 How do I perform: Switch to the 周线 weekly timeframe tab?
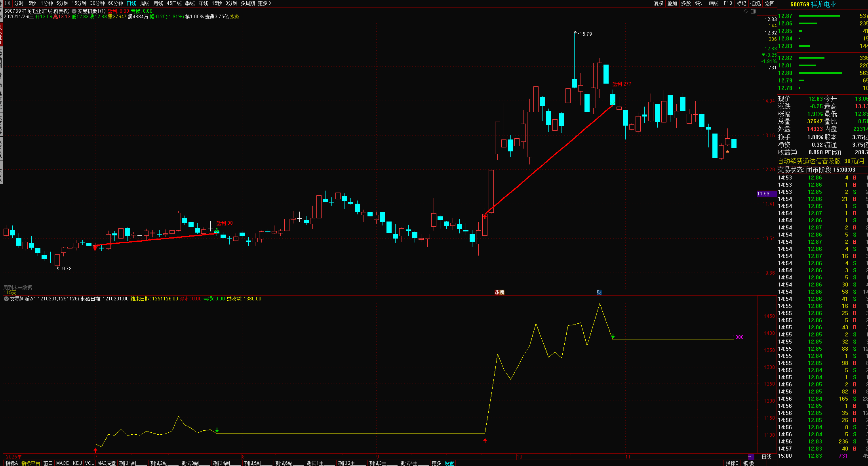click(x=145, y=3)
